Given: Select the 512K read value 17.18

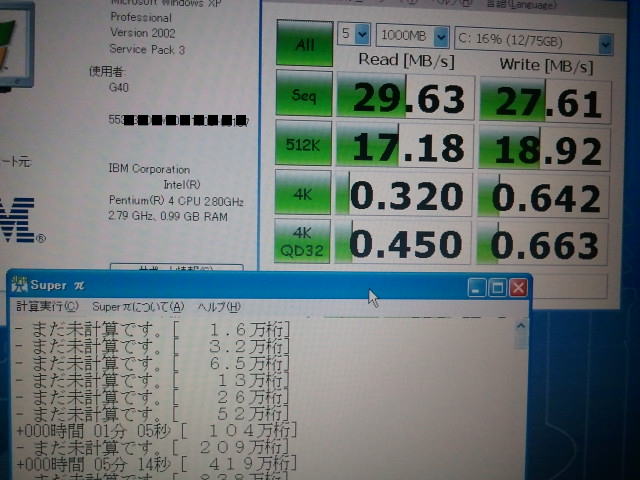Looking at the screenshot, I should point(404,146).
